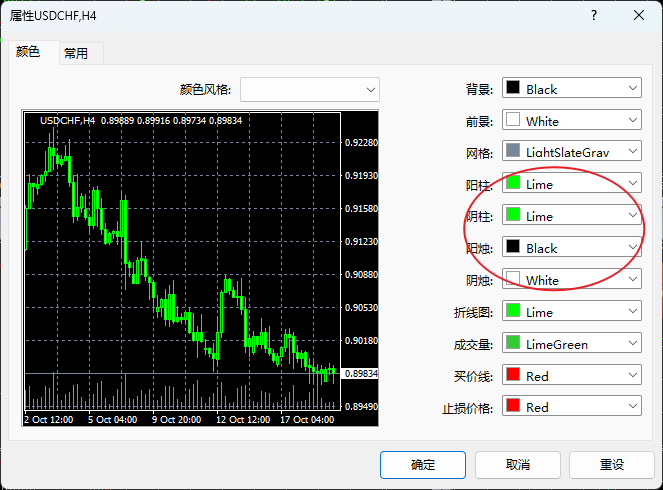Click the black swatch for 阳烛
The height and width of the screenshot is (490, 663).
(x=513, y=246)
